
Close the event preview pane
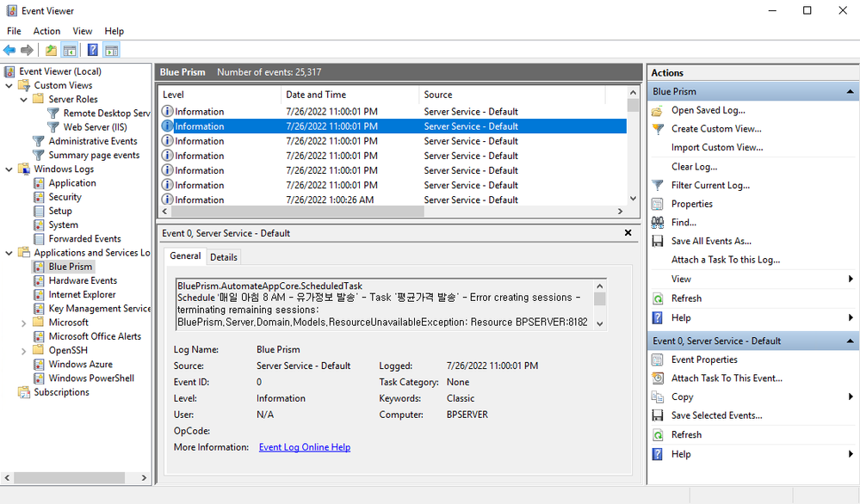tap(628, 233)
